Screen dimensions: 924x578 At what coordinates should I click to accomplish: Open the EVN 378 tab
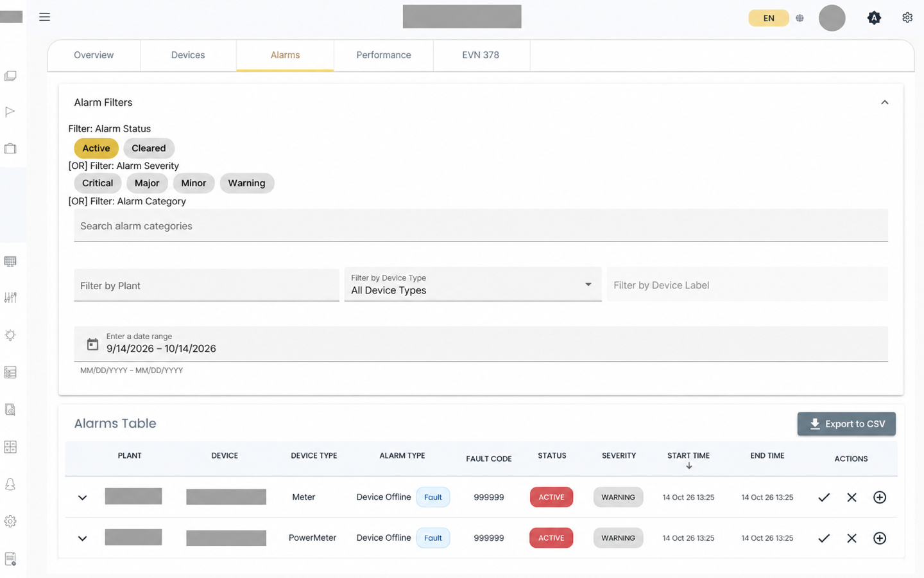pos(481,55)
